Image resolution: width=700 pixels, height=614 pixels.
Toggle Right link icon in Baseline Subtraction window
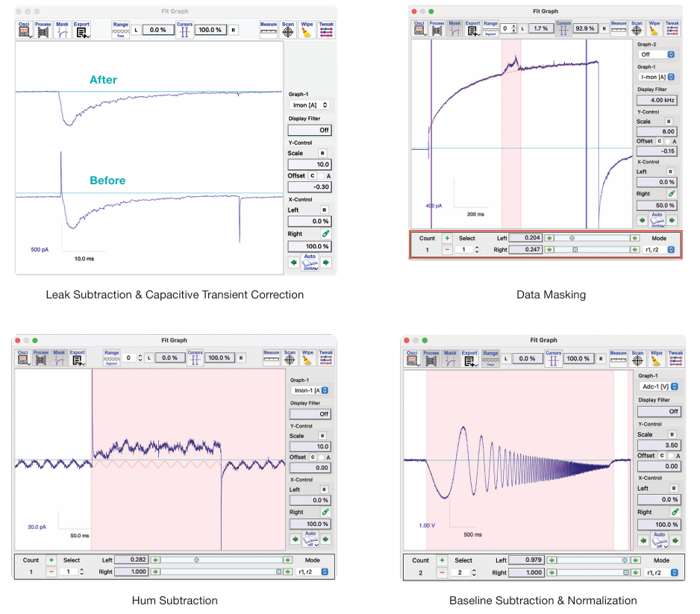(x=675, y=512)
